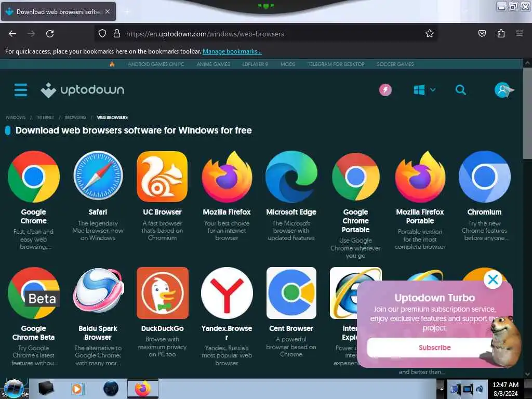The width and height of the screenshot is (532, 399).
Task: Close the Uptodown Turbo popup
Action: (x=493, y=280)
